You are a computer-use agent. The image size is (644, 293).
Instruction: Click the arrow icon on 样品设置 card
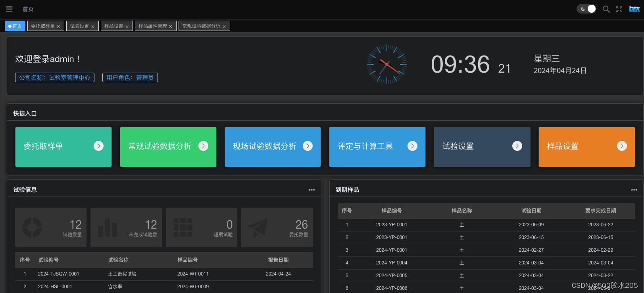(x=622, y=146)
